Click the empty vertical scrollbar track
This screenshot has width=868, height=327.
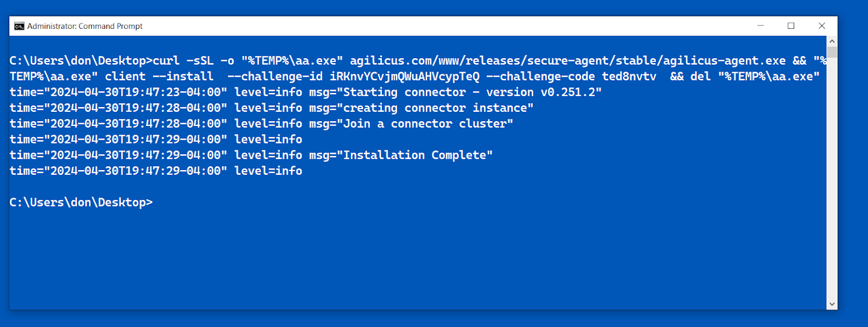click(832, 179)
